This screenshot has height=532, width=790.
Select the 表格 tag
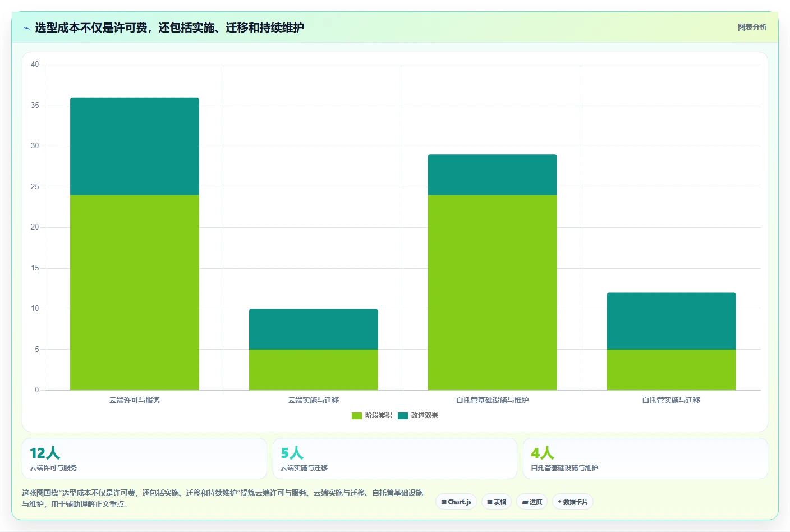tap(497, 502)
